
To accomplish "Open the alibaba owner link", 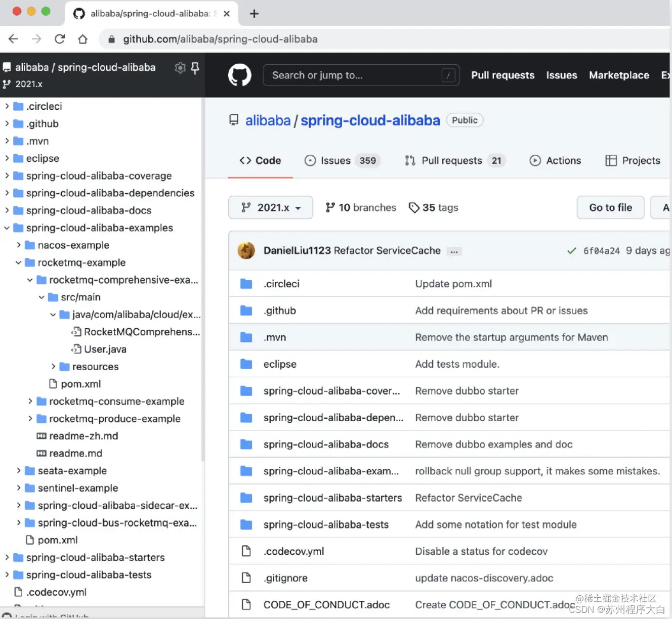I will point(268,120).
